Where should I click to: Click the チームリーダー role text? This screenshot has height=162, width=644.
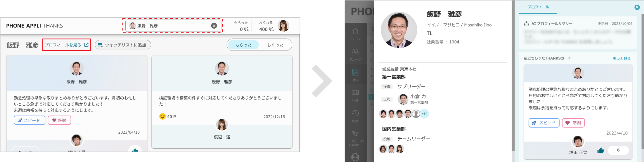(x=413, y=139)
